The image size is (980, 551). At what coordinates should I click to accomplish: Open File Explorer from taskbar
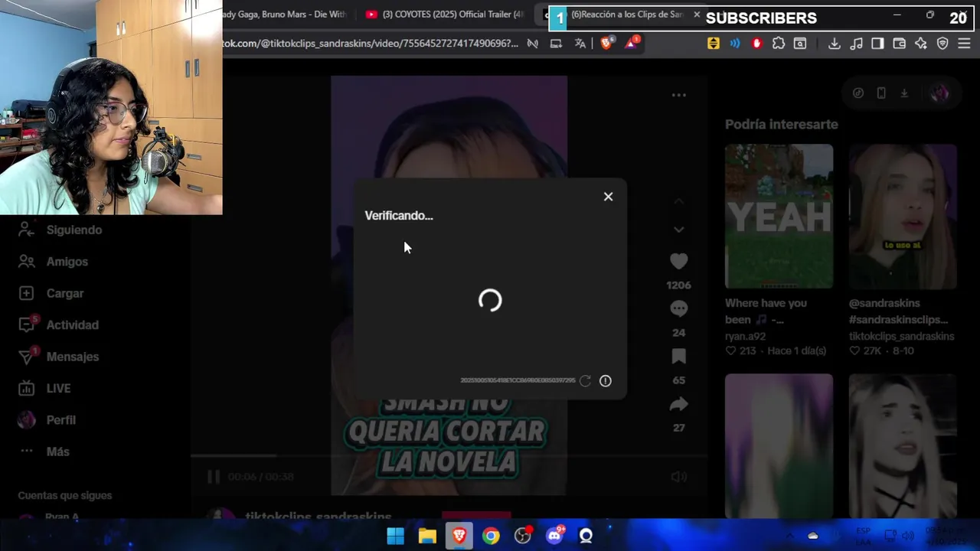(x=427, y=536)
